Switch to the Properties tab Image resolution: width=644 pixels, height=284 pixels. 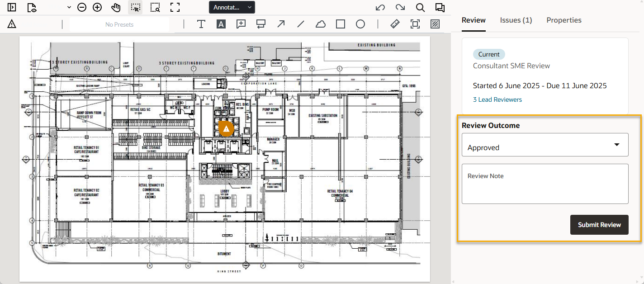563,20
